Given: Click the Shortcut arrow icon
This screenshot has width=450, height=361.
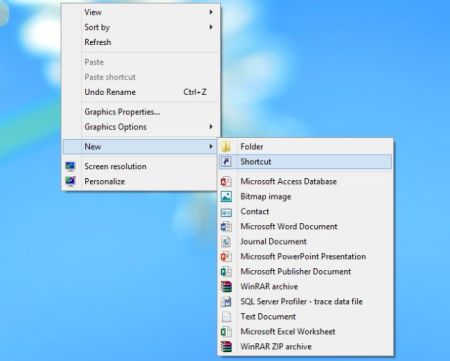Looking at the screenshot, I should [x=226, y=162].
